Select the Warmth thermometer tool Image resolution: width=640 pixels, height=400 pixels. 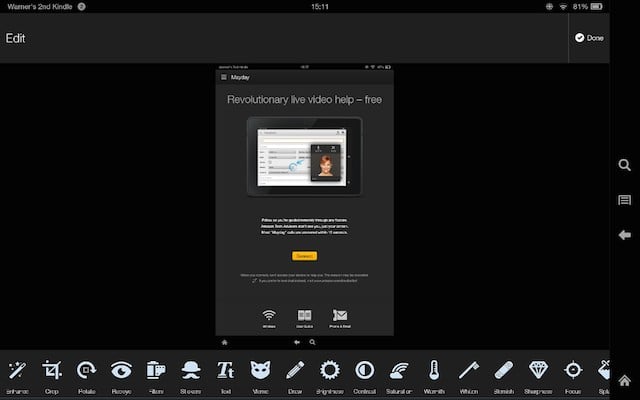pyautogui.click(x=434, y=377)
